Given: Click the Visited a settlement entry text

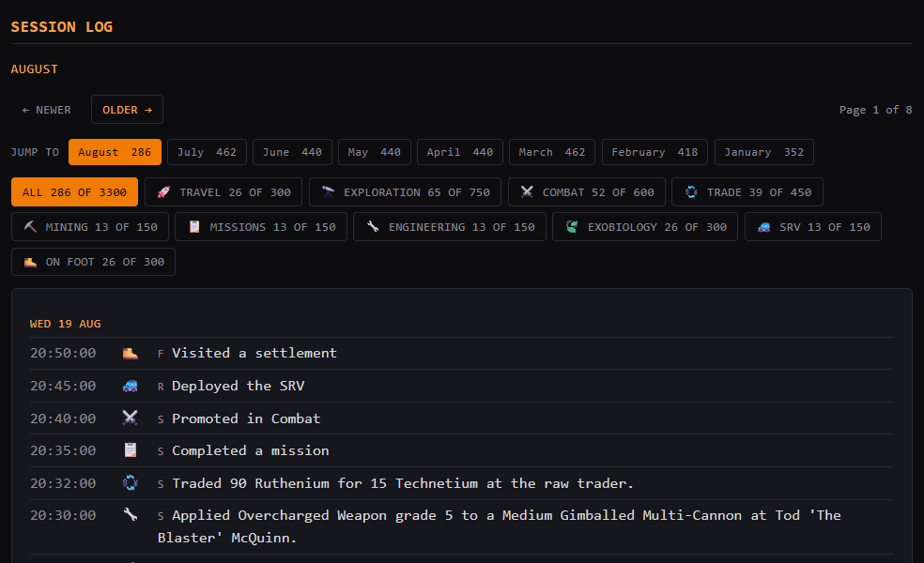Looking at the screenshot, I should click(x=254, y=353).
